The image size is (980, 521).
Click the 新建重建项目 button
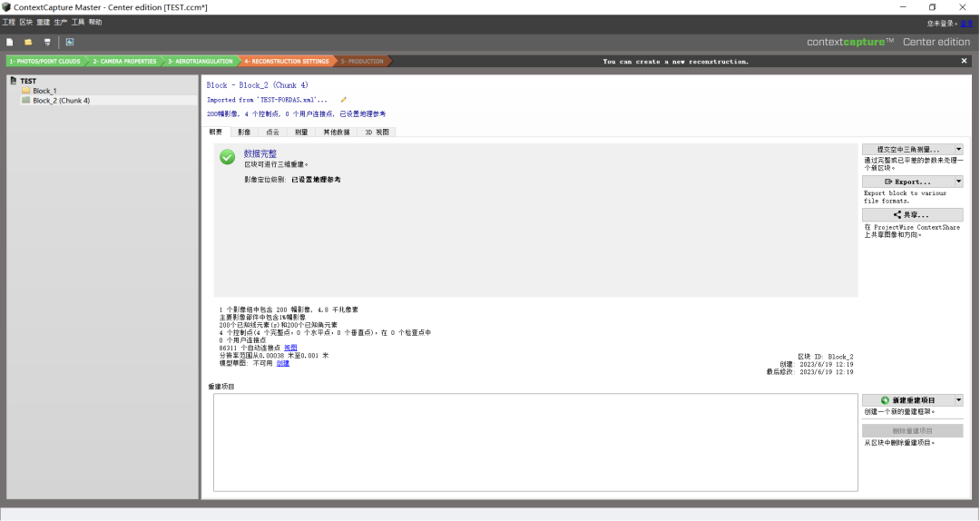[908, 400]
